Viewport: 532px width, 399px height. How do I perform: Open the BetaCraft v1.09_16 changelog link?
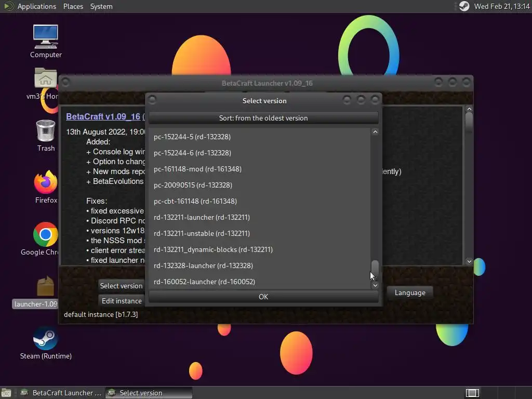pos(103,117)
